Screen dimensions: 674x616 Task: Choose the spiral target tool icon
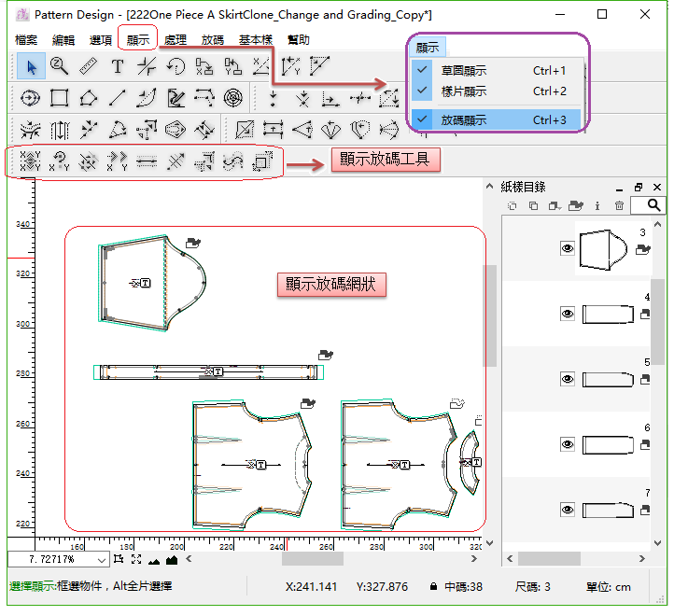(233, 98)
